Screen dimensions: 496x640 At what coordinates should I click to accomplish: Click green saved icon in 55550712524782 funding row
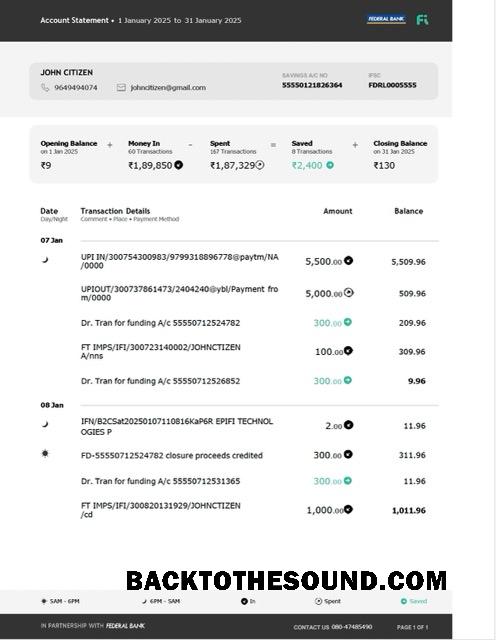[x=348, y=322]
